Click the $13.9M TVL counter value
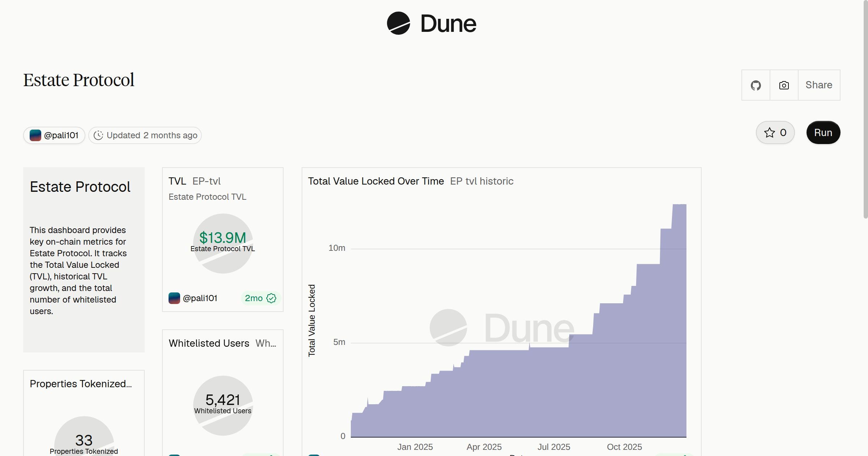868x456 pixels. point(223,238)
